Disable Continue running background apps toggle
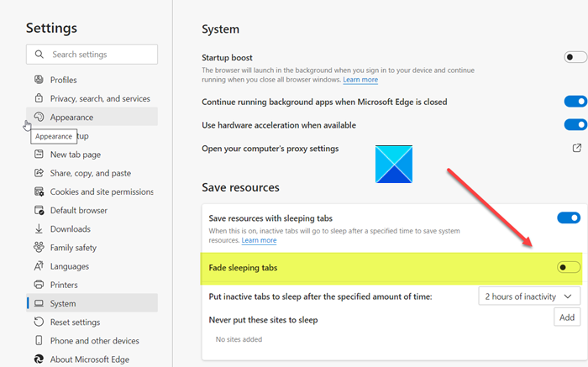 [x=575, y=102]
